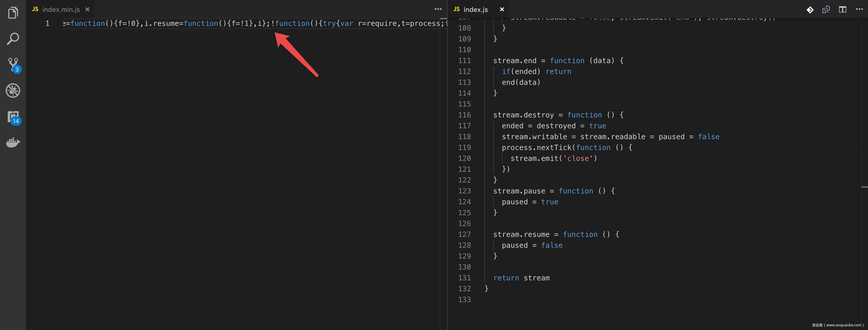Click line number 1 in index.min.js
The width and height of the screenshot is (868, 330).
(x=48, y=24)
